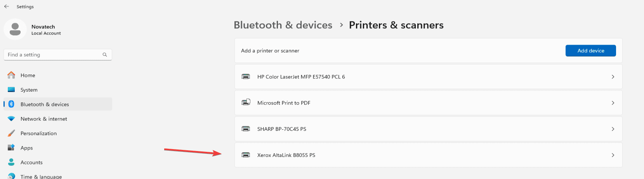Image resolution: width=644 pixels, height=179 pixels.
Task: Click the HP Color LaserJet printer icon
Action: [246, 76]
